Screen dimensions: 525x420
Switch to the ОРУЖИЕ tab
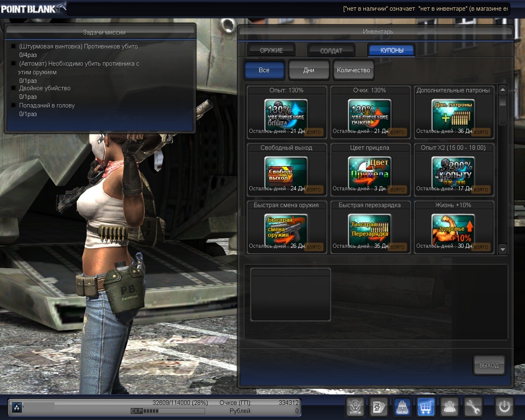click(x=271, y=50)
